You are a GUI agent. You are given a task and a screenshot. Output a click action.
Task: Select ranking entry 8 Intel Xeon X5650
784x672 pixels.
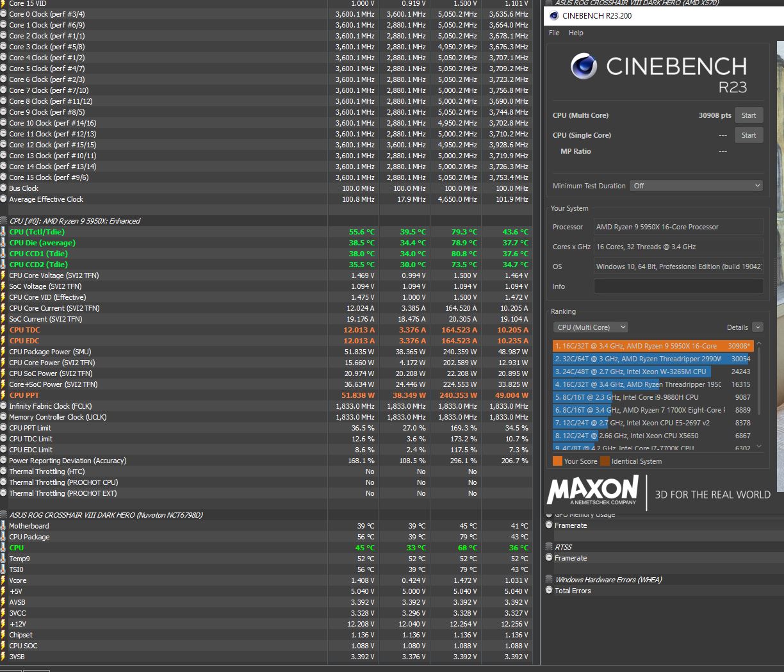click(x=653, y=436)
